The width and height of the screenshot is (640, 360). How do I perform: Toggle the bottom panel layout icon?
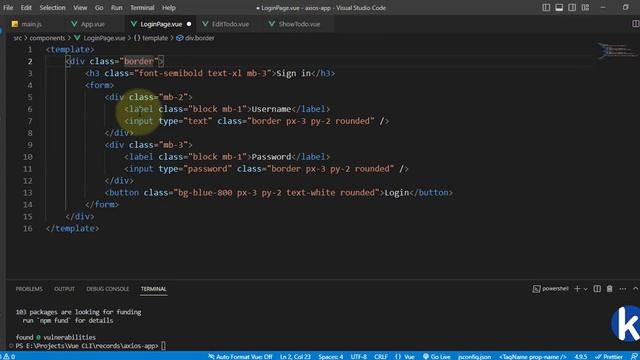tap(559, 7)
